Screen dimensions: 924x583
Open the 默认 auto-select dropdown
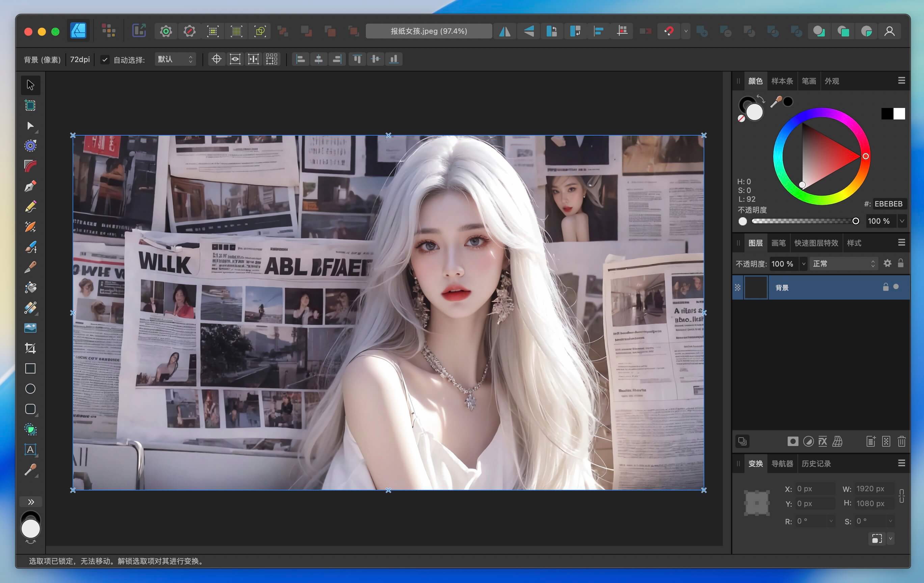[x=175, y=59]
